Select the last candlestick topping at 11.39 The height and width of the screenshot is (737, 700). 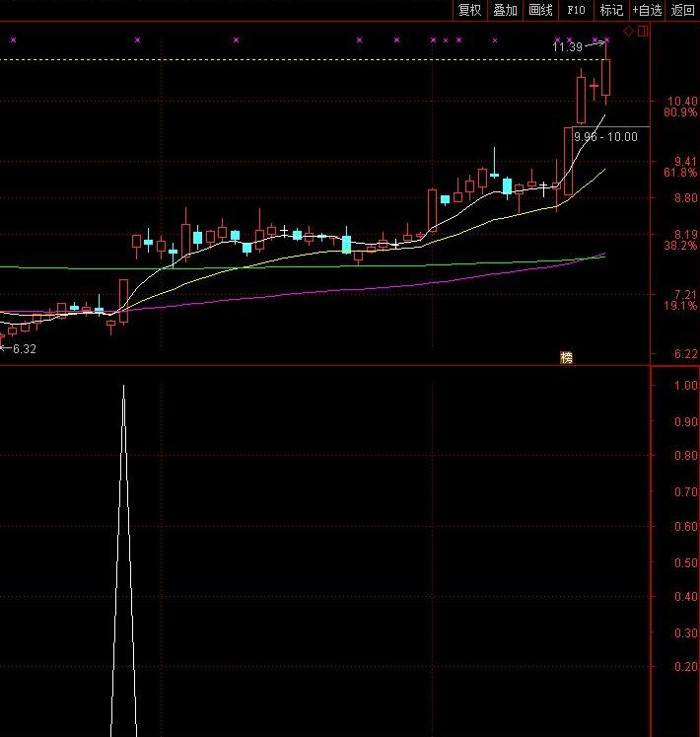[606, 77]
